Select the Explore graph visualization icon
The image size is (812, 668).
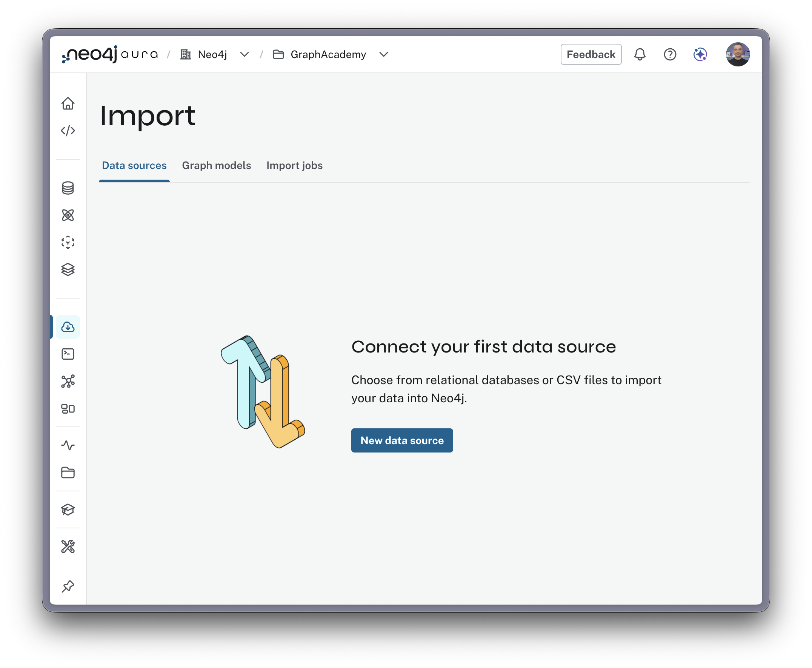[x=68, y=215]
